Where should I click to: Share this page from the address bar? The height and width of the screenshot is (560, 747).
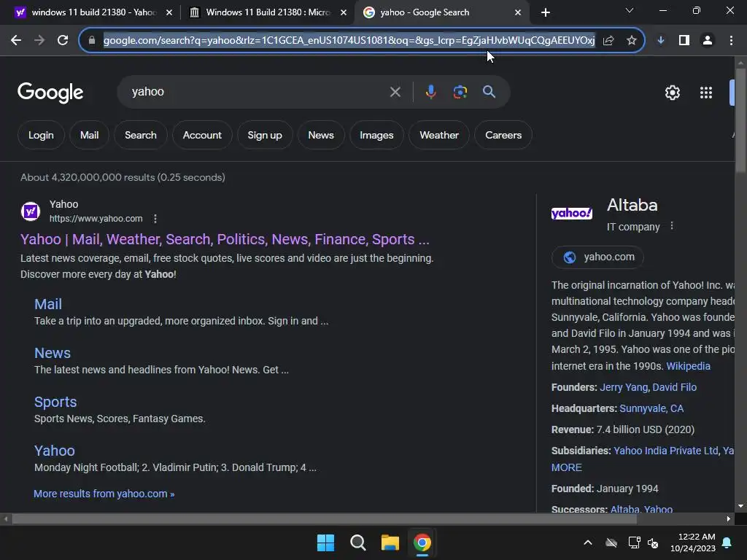[608, 40]
